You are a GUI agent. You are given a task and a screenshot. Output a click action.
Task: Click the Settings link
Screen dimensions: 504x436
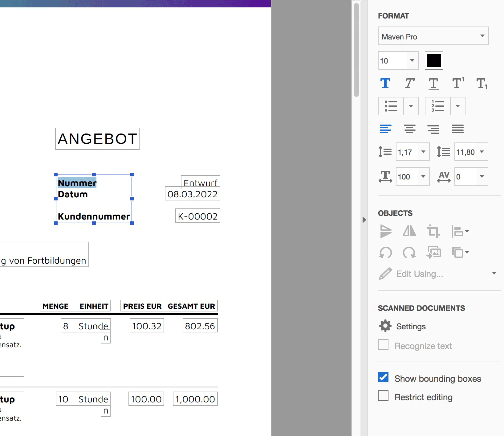(x=411, y=327)
